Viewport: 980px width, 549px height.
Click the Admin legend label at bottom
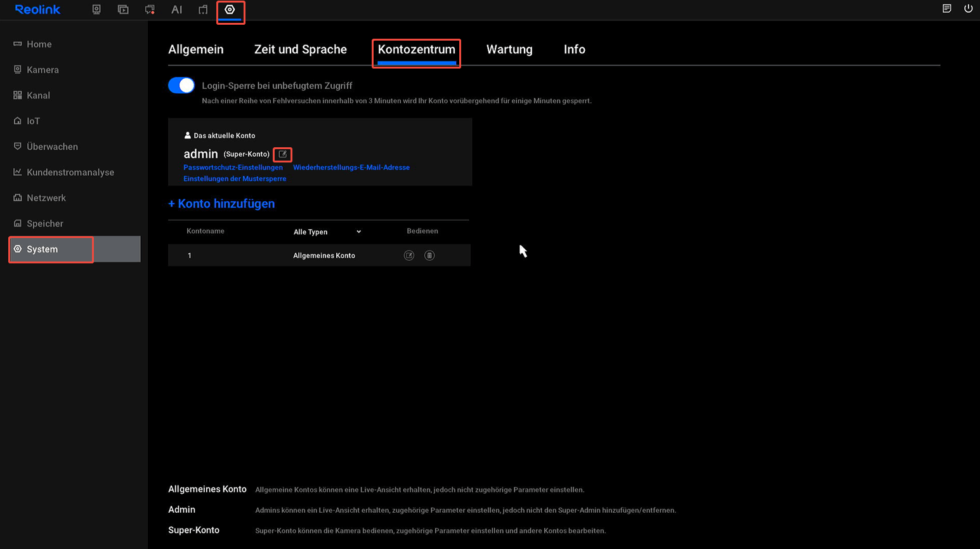[x=181, y=510]
